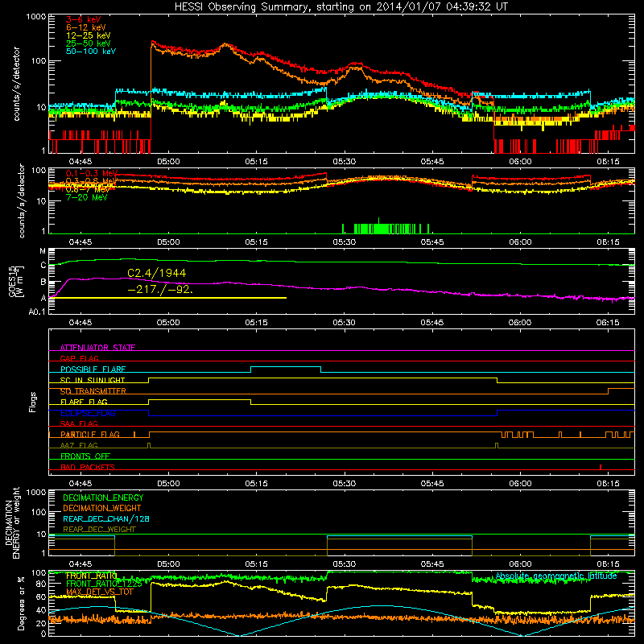Screen dimensions: 644x644
Task: Select the FRONT_RATIO_1225 legend label
Action: [x=104, y=584]
